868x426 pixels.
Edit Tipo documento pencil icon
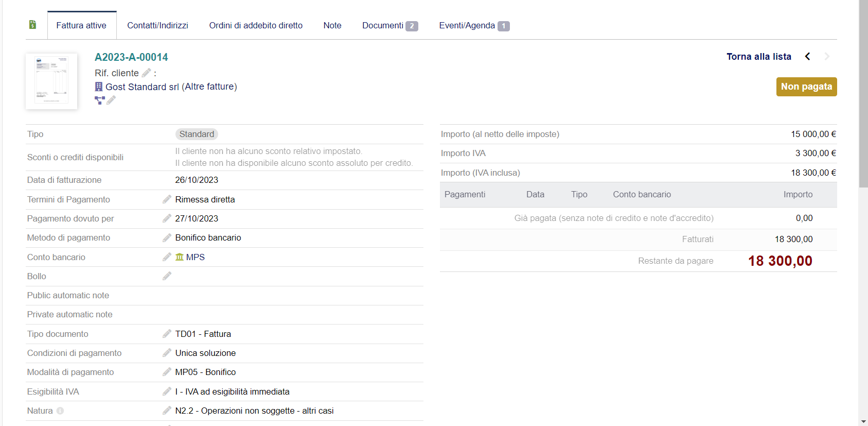click(167, 334)
